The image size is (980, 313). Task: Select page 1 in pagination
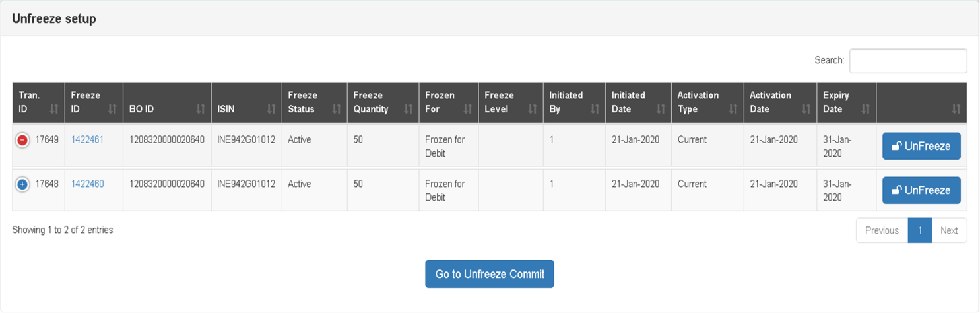point(919,230)
